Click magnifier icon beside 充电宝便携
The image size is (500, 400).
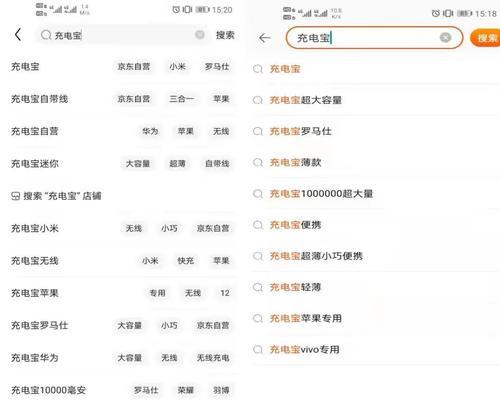click(x=258, y=225)
